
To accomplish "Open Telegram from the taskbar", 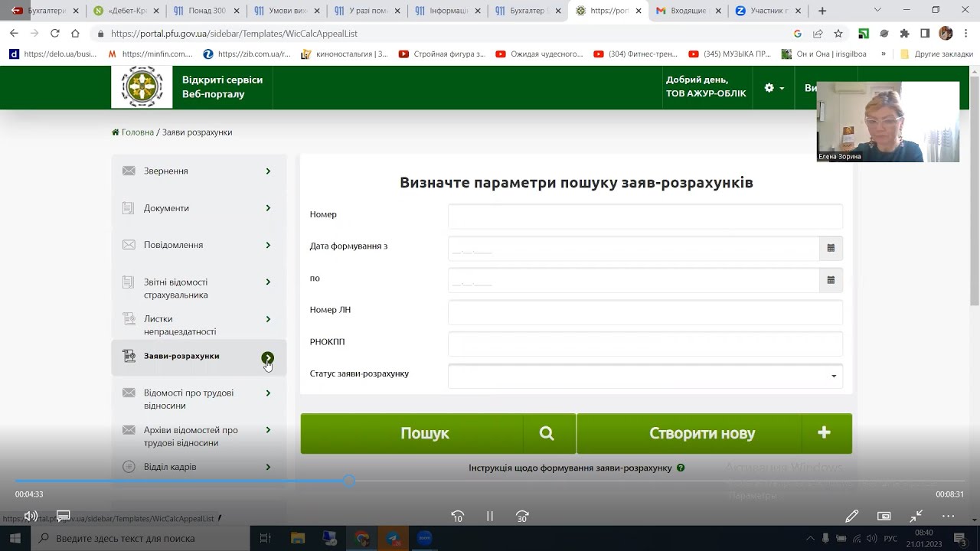I will [393, 538].
